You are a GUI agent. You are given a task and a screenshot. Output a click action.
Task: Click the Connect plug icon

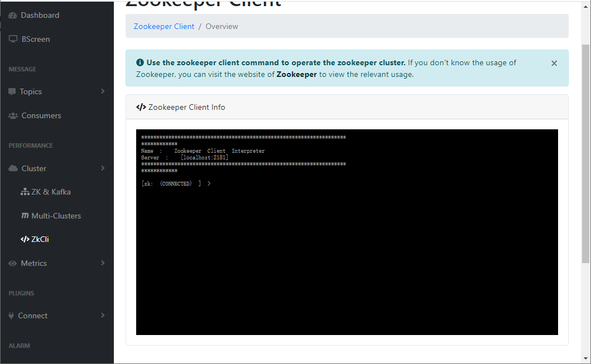(11, 316)
